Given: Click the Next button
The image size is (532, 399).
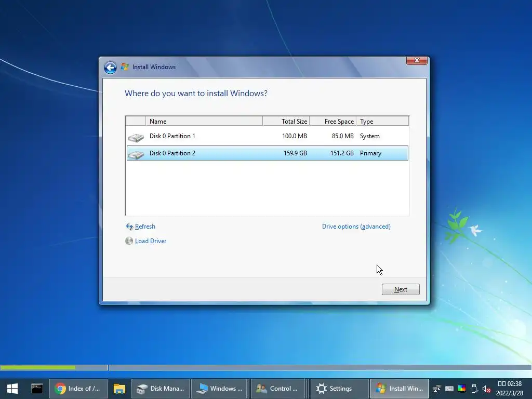Looking at the screenshot, I should (401, 289).
